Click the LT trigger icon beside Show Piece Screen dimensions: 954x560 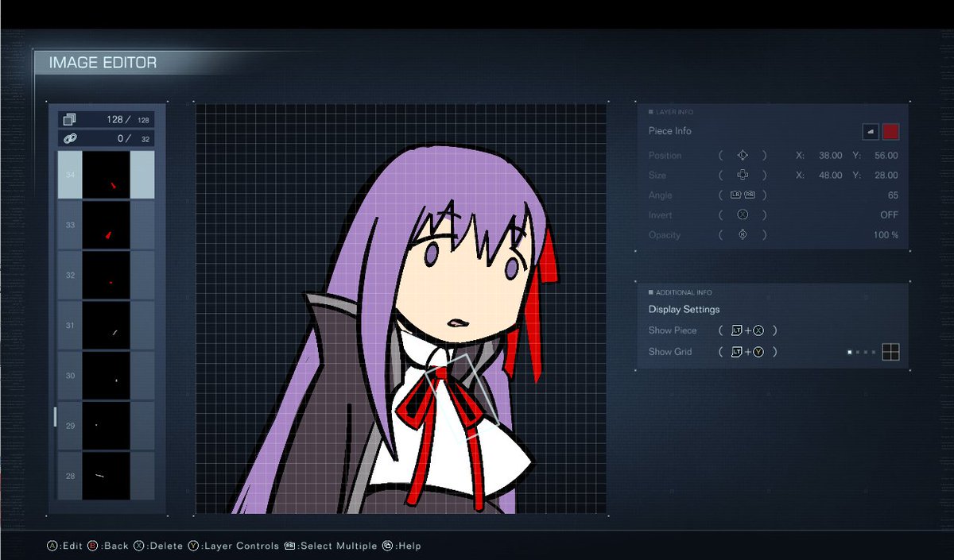736,330
